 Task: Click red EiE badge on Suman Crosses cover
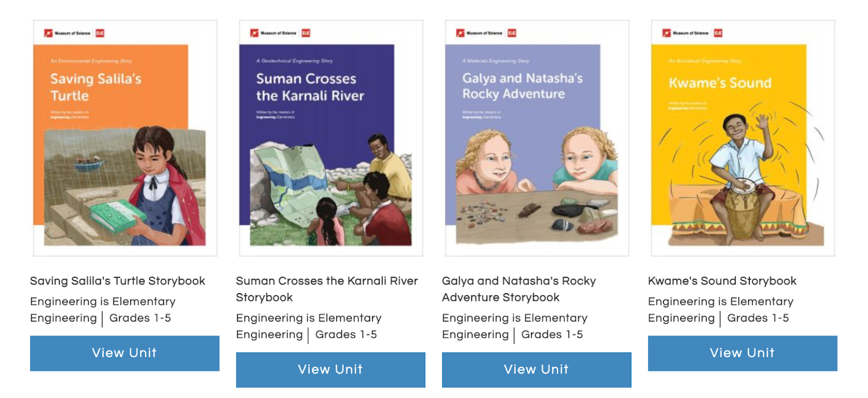[x=306, y=33]
